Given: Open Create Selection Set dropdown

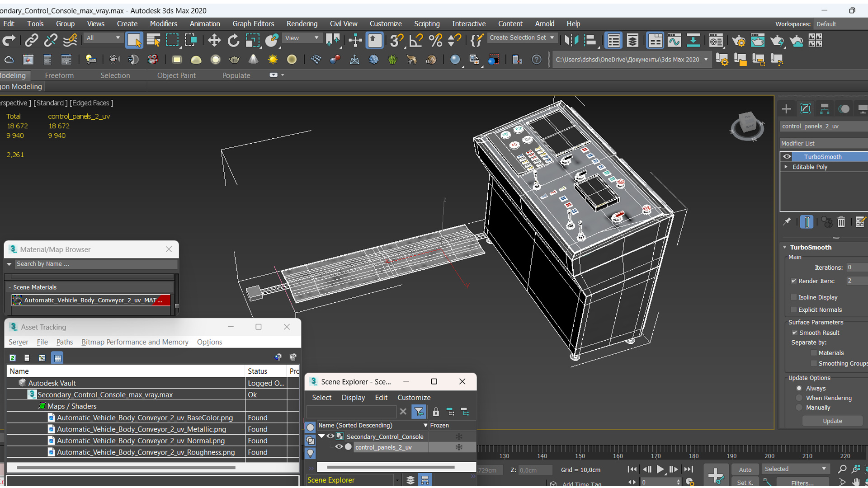Looking at the screenshot, I should pyautogui.click(x=522, y=38).
